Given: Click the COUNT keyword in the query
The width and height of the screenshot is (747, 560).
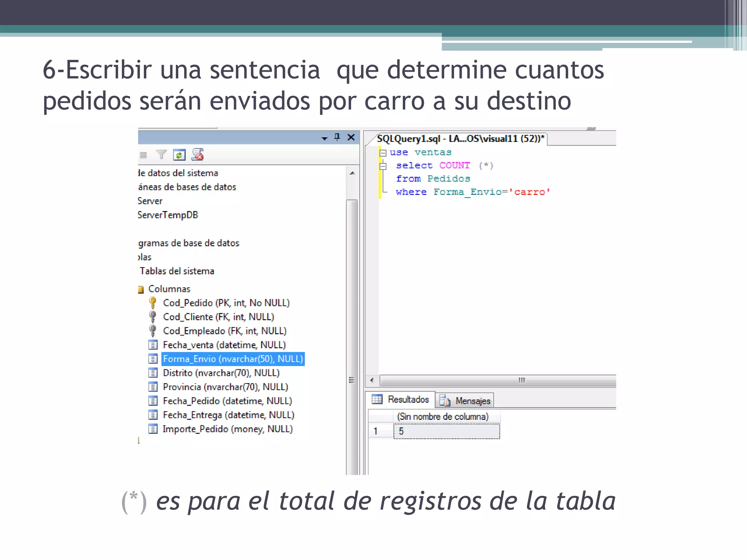Looking at the screenshot, I should 454,166.
